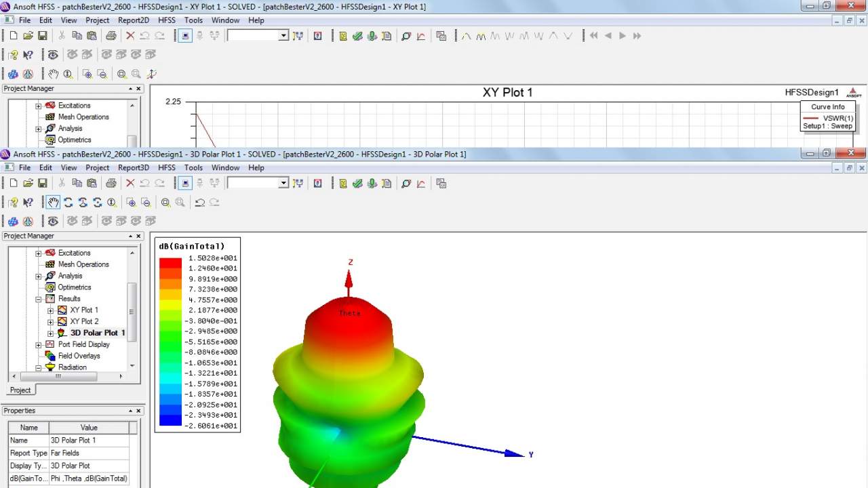Viewport: 868px width, 488px height.
Task: Expand XY Plot 2 in the lower project tree
Action: (x=51, y=322)
